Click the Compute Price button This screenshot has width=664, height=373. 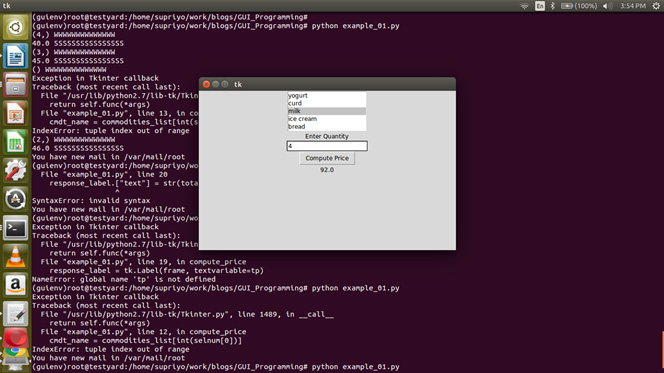tap(327, 158)
